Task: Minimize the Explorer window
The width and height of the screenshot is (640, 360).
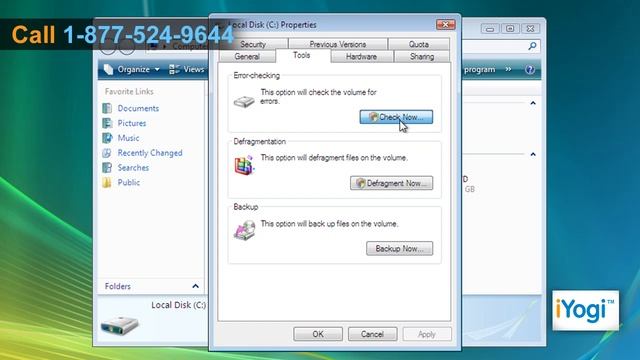Action: [x=490, y=29]
